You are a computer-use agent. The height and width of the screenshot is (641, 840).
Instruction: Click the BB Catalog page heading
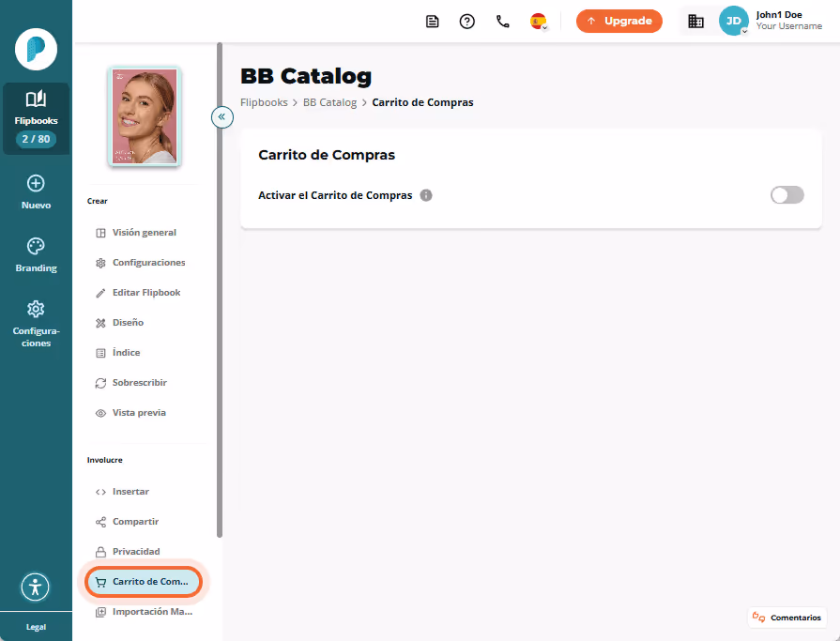pyautogui.click(x=306, y=76)
